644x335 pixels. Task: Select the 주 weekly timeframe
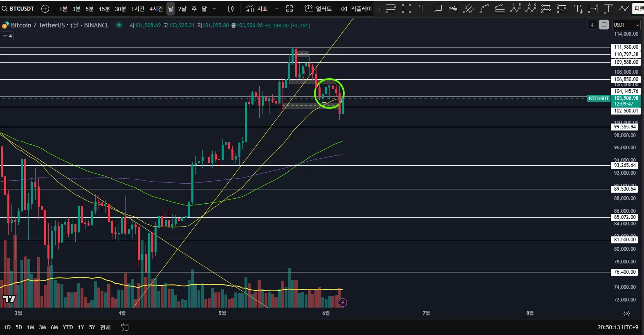(194, 9)
